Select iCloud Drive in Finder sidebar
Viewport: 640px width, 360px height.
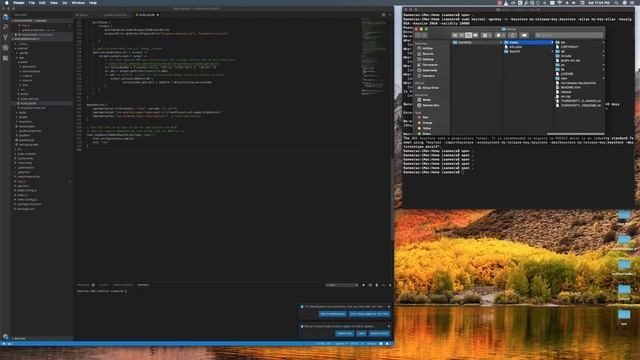tap(430, 88)
